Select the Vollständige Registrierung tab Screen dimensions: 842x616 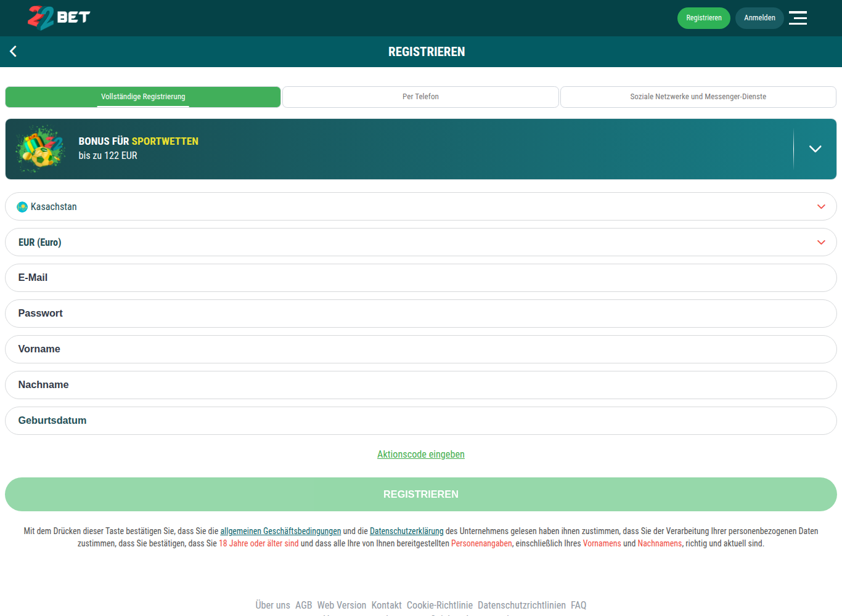click(143, 97)
